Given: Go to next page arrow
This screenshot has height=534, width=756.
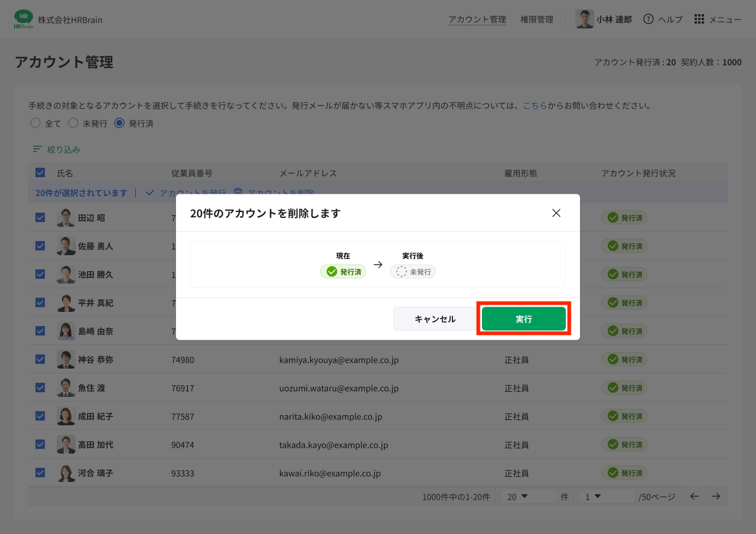Looking at the screenshot, I should (x=716, y=496).
